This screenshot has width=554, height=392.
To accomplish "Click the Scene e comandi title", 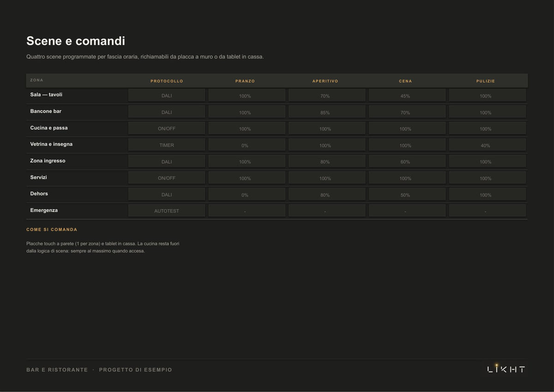I will (x=76, y=41).
